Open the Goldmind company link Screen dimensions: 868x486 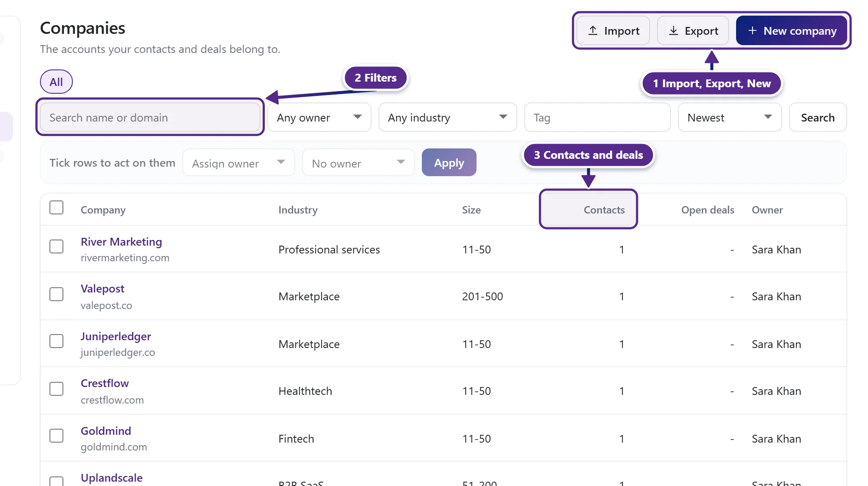click(106, 431)
